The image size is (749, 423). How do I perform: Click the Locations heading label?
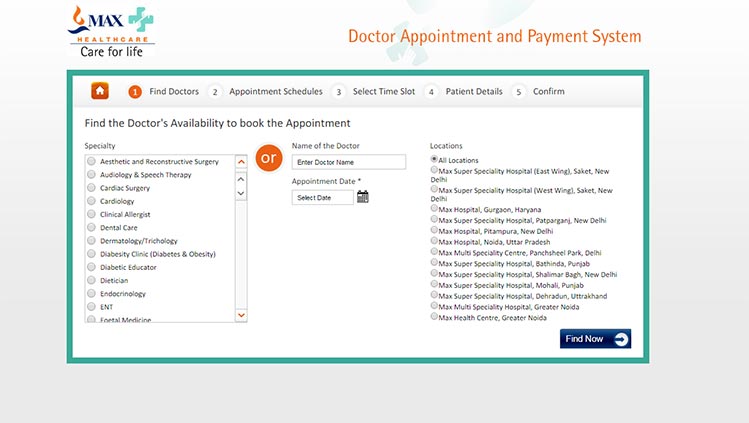click(x=446, y=146)
